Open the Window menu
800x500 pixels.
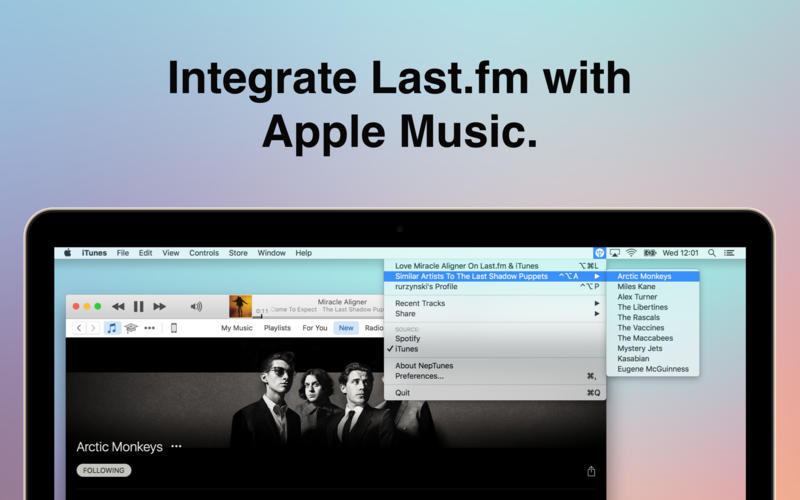[271, 253]
